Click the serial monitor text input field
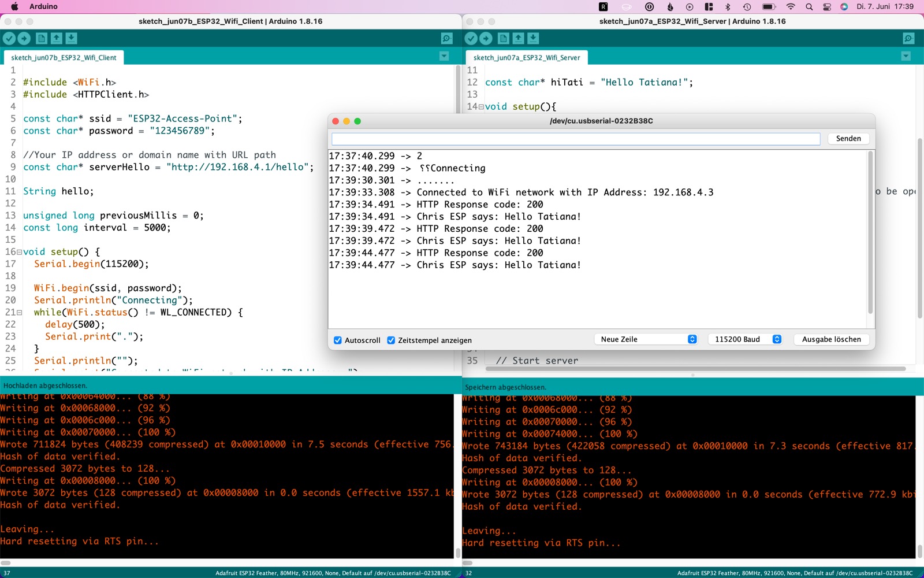The height and width of the screenshot is (578, 924). click(575, 139)
